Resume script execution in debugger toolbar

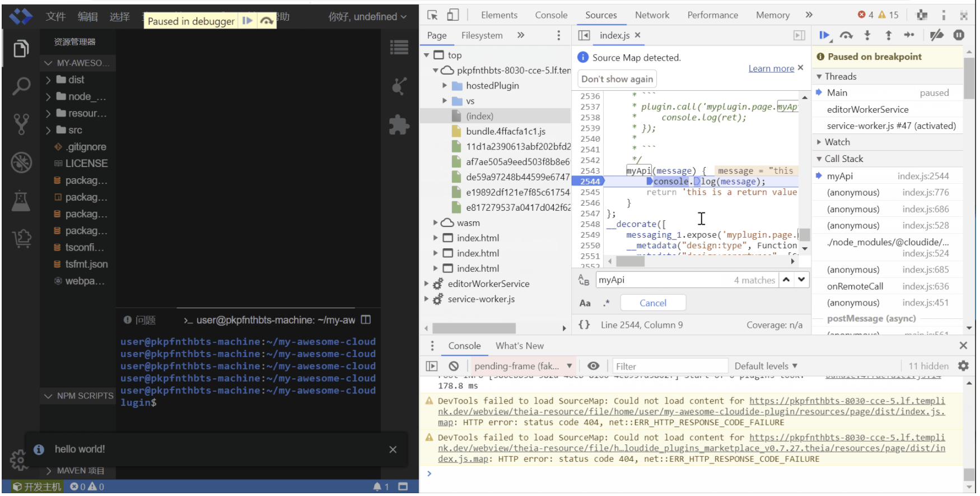click(824, 35)
